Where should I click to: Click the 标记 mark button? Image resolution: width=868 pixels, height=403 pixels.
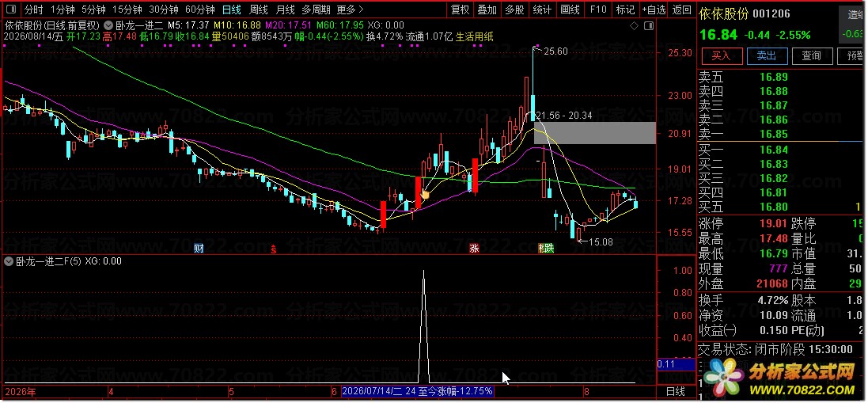click(x=626, y=10)
